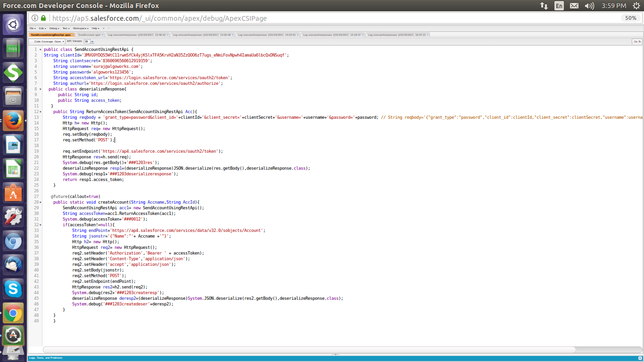Collapse the if block at line 32

pyautogui.click(x=40, y=225)
